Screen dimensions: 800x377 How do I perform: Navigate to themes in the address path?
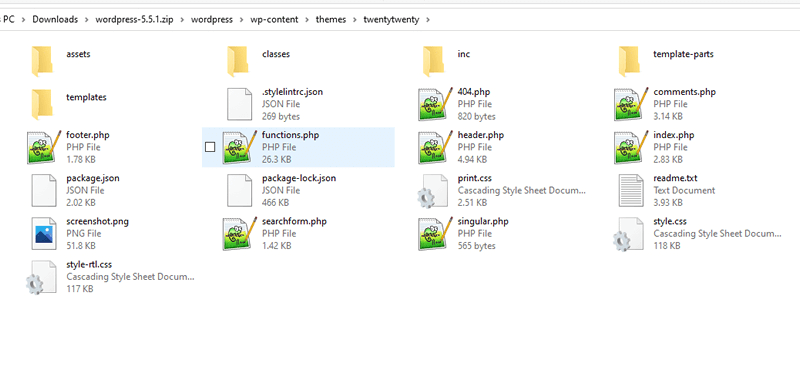tap(331, 20)
